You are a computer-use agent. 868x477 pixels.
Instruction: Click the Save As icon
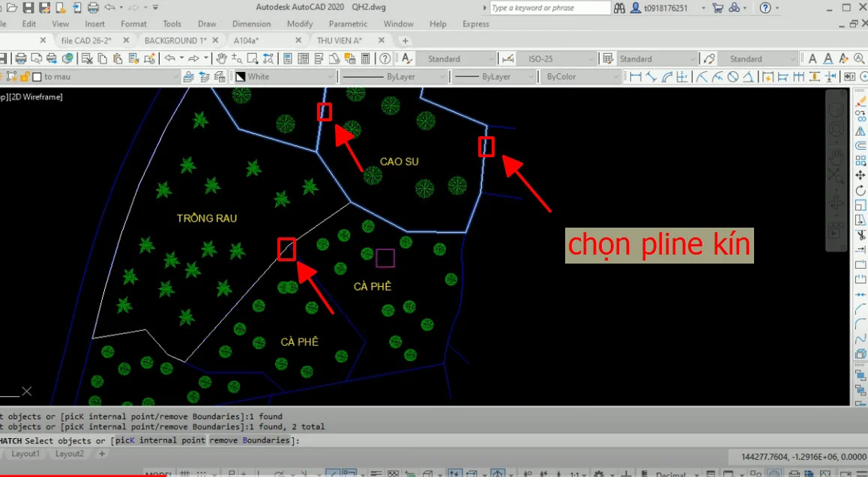(44, 7)
